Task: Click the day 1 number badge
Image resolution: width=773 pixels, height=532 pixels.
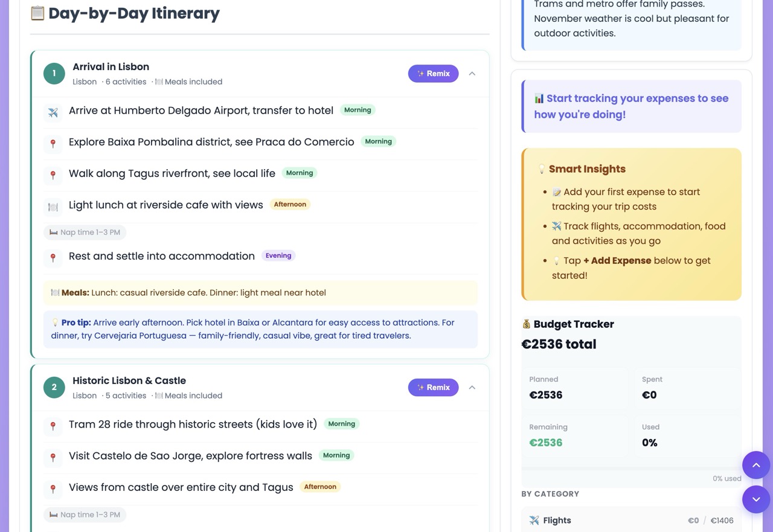Action: pos(54,74)
